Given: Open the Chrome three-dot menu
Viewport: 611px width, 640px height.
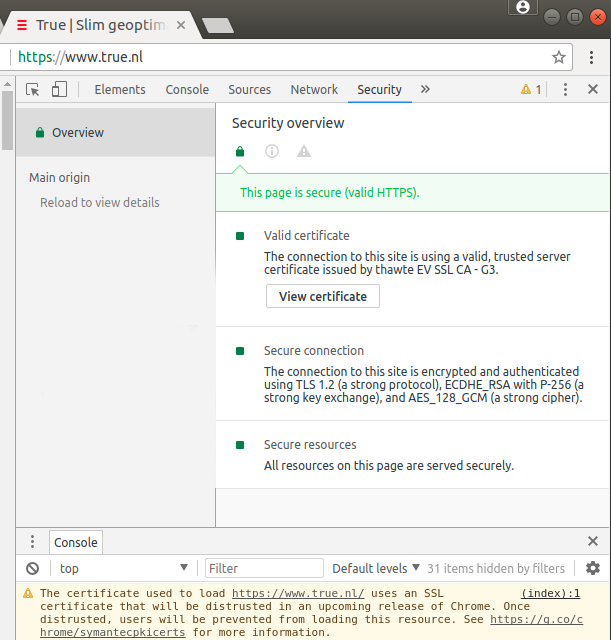Looking at the screenshot, I should 591,57.
